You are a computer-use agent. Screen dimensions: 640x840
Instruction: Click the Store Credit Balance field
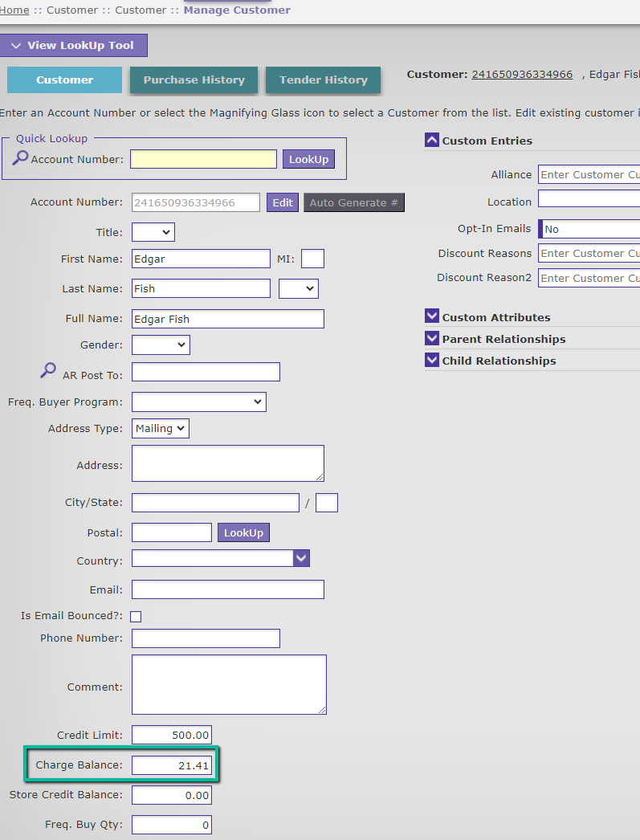(x=171, y=796)
